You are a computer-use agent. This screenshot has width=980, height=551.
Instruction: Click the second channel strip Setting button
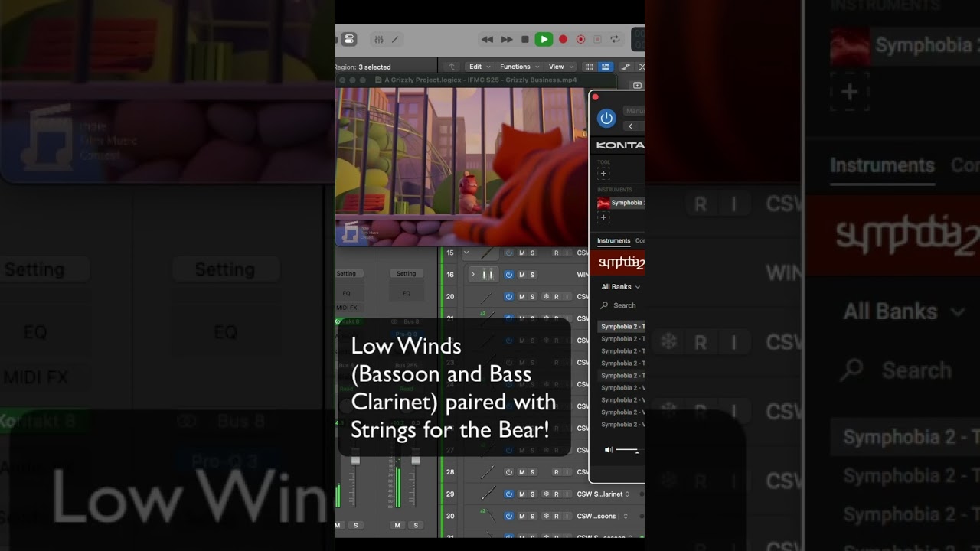click(x=407, y=273)
